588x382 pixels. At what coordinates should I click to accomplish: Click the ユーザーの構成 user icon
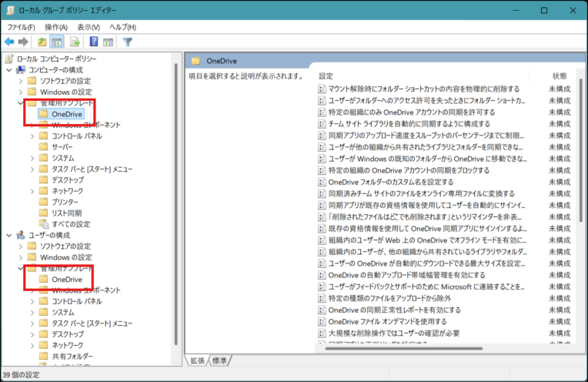(21, 235)
